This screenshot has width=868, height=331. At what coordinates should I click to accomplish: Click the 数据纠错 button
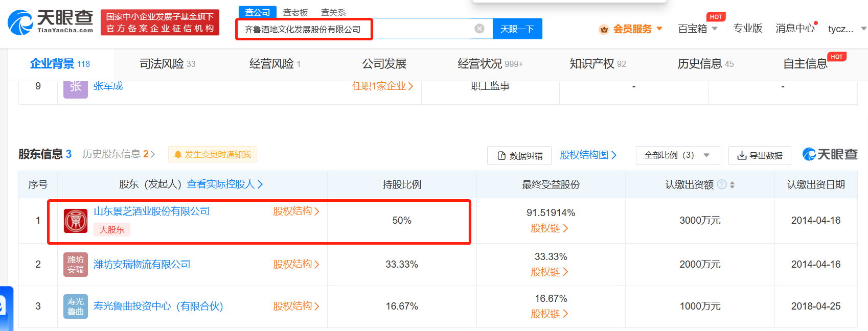(519, 155)
